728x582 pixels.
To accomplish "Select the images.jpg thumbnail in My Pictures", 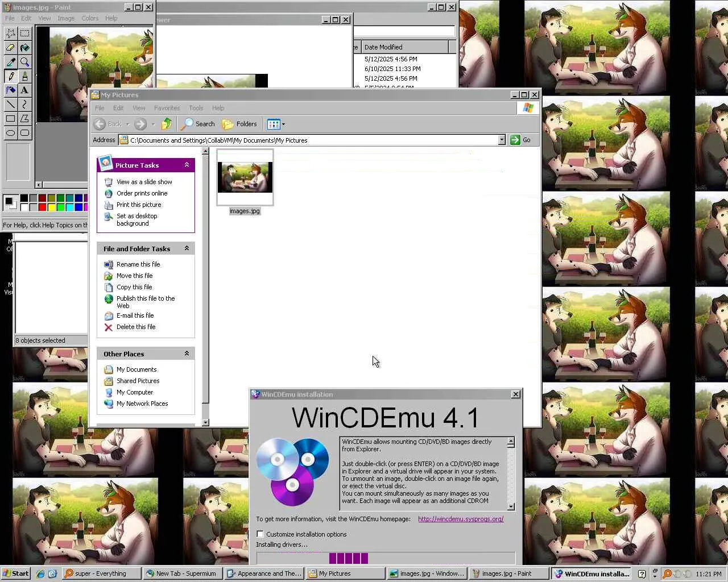I will pyautogui.click(x=245, y=177).
